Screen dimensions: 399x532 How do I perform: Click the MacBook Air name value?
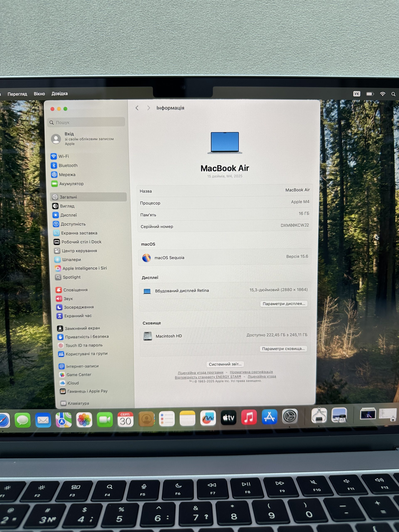click(x=298, y=190)
